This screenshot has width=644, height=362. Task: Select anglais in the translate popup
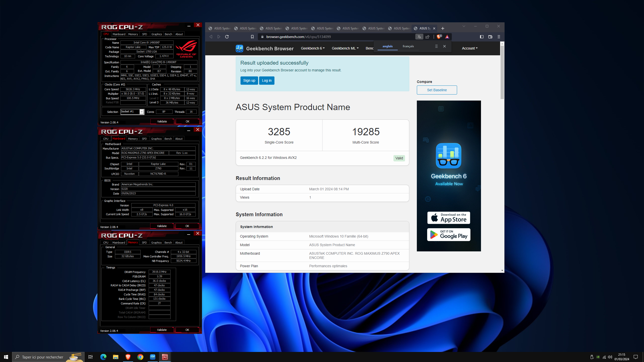click(x=388, y=46)
